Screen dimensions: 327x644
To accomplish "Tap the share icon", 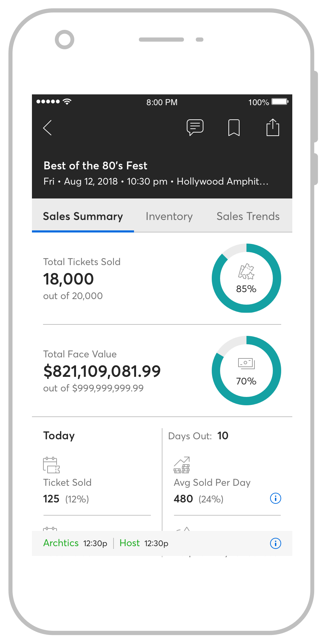I will click(x=273, y=127).
